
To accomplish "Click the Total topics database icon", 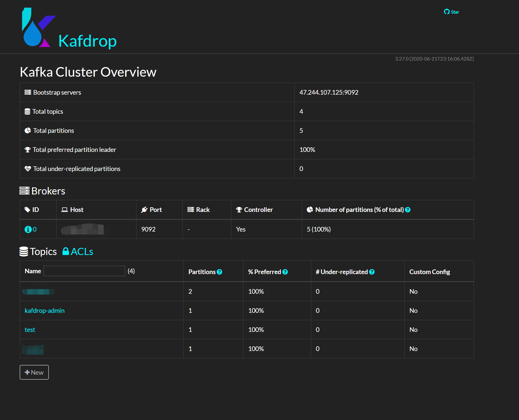I will coord(27,112).
